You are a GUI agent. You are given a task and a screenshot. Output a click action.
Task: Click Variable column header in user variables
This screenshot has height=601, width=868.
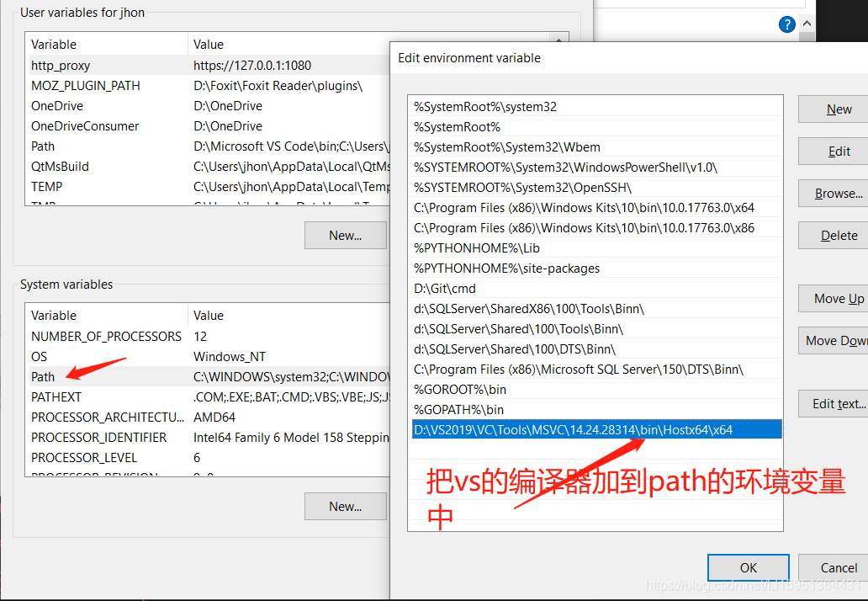[x=107, y=45]
